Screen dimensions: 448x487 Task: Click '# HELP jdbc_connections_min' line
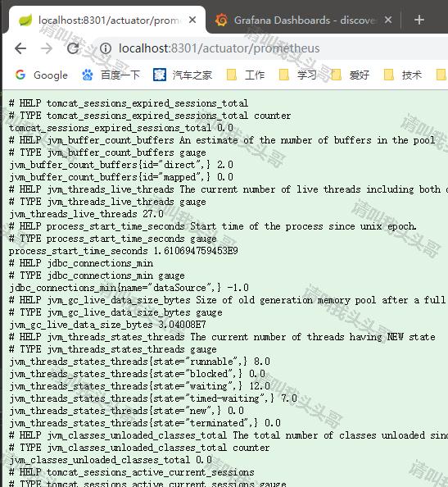click(81, 263)
